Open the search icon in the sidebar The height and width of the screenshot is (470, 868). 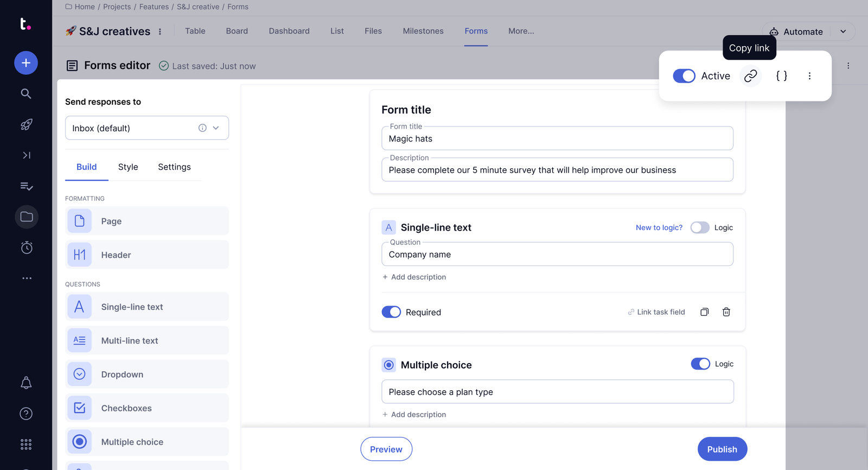coord(26,94)
